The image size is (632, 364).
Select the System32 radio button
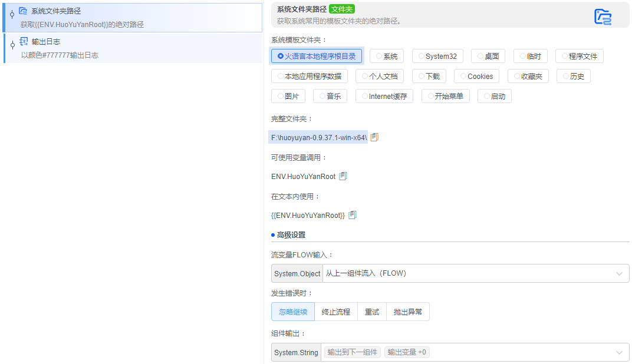coord(437,55)
